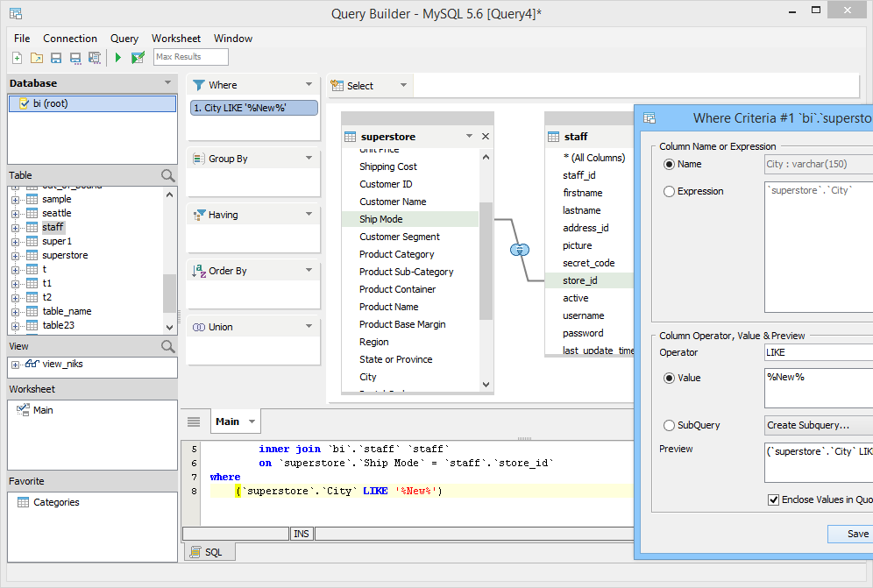Open the Main worksheet tab dropdown
Viewport: 873px width, 588px height.
pos(252,422)
